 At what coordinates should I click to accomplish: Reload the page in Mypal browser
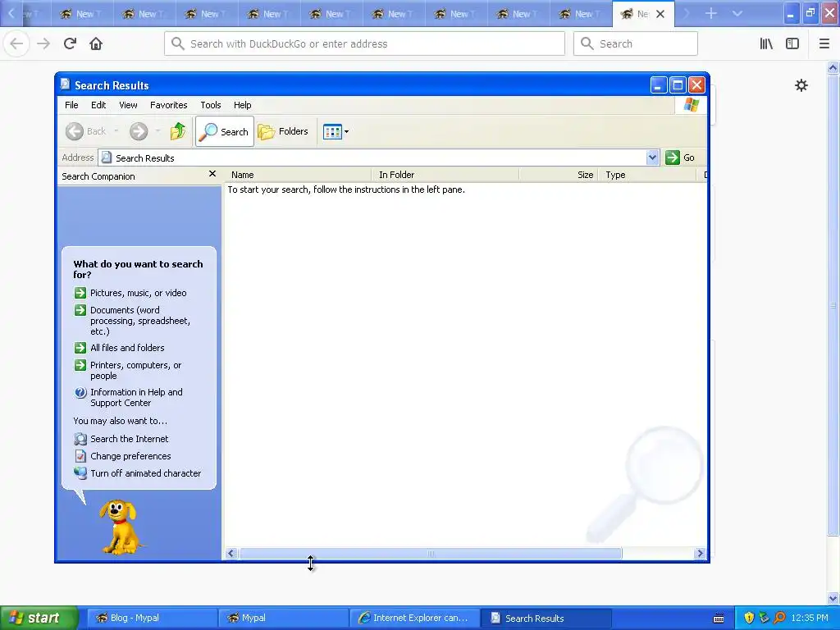click(70, 43)
